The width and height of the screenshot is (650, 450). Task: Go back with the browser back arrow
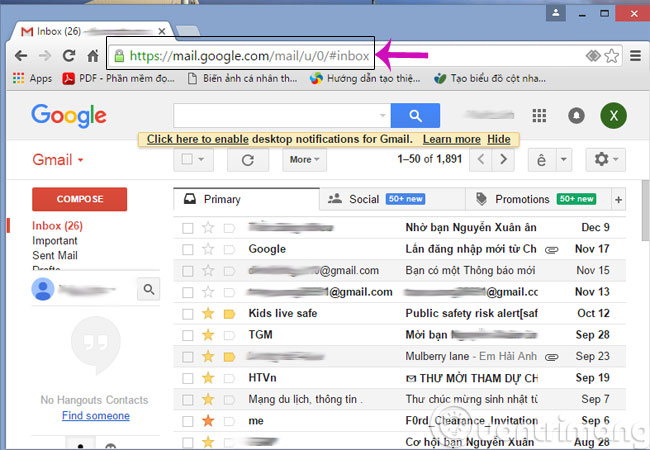[21, 56]
